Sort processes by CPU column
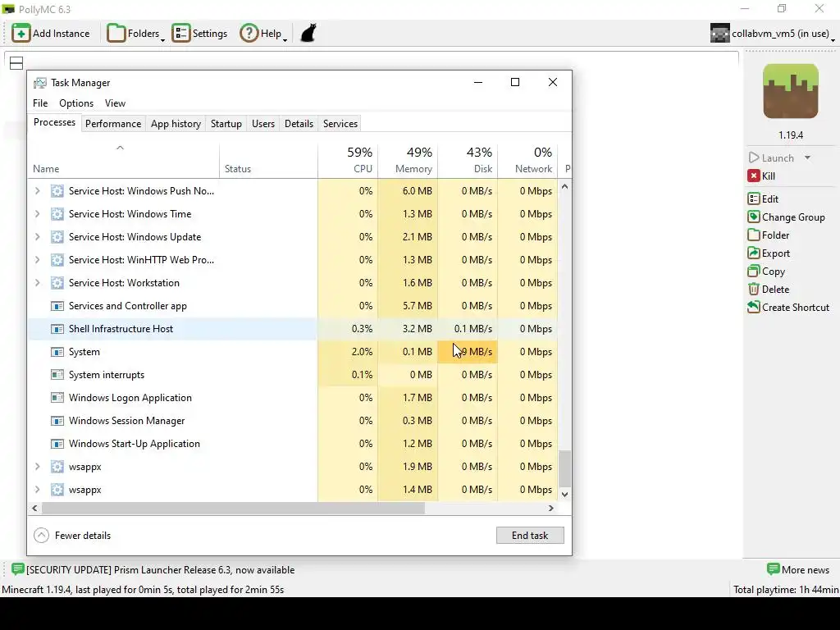Screen dimensions: 840x630 (x=348, y=160)
